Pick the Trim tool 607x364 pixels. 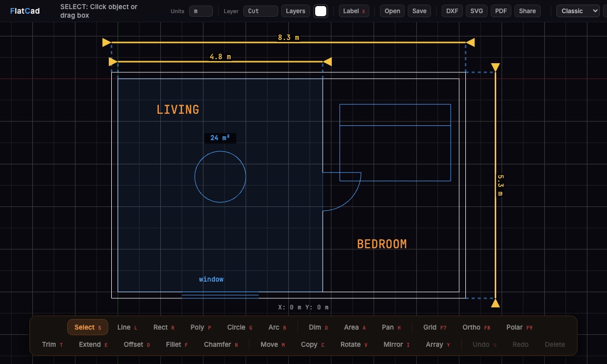(x=53, y=344)
